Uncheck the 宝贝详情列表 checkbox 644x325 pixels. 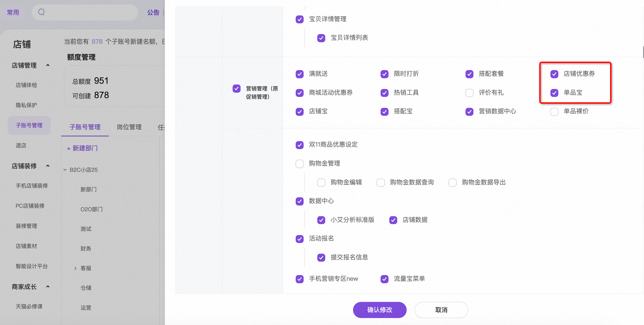[x=321, y=38]
